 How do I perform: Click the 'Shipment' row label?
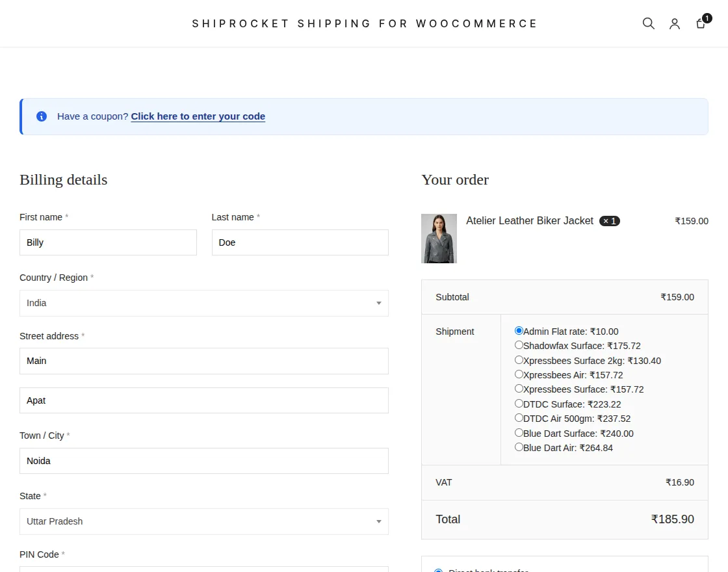click(454, 331)
